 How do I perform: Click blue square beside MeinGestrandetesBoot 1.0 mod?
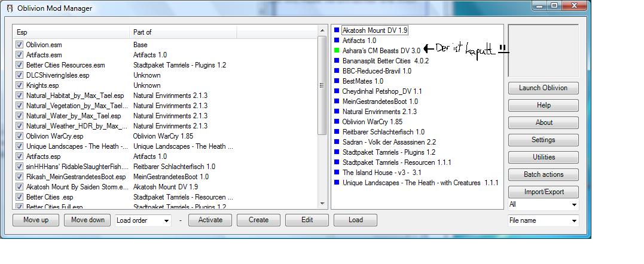click(x=337, y=102)
